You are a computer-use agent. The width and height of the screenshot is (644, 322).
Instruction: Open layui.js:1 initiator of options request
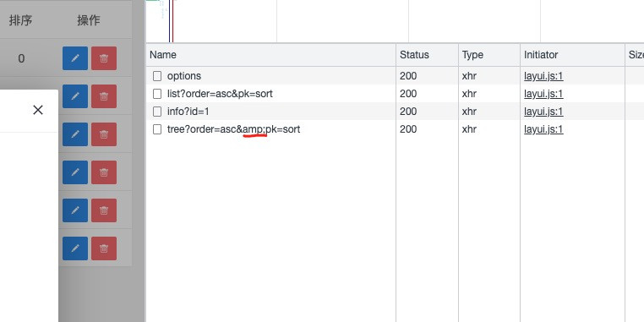(543, 76)
